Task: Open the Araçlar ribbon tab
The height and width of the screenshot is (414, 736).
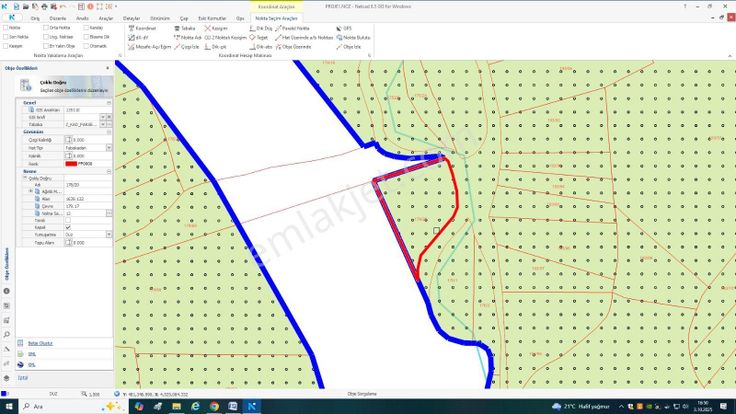Action: 108,18
